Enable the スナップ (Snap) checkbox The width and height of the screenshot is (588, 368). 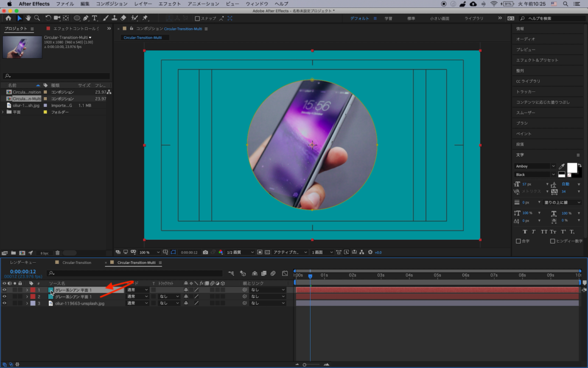(x=198, y=18)
